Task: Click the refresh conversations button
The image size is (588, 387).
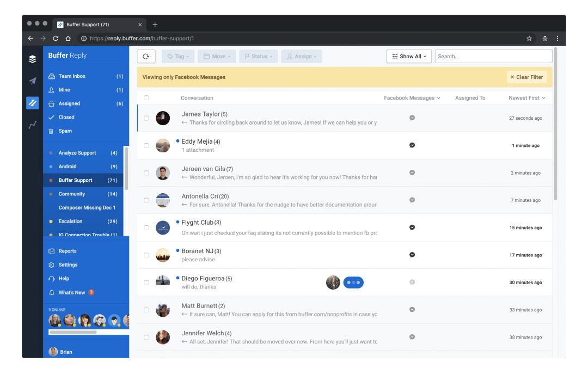Action: click(146, 57)
